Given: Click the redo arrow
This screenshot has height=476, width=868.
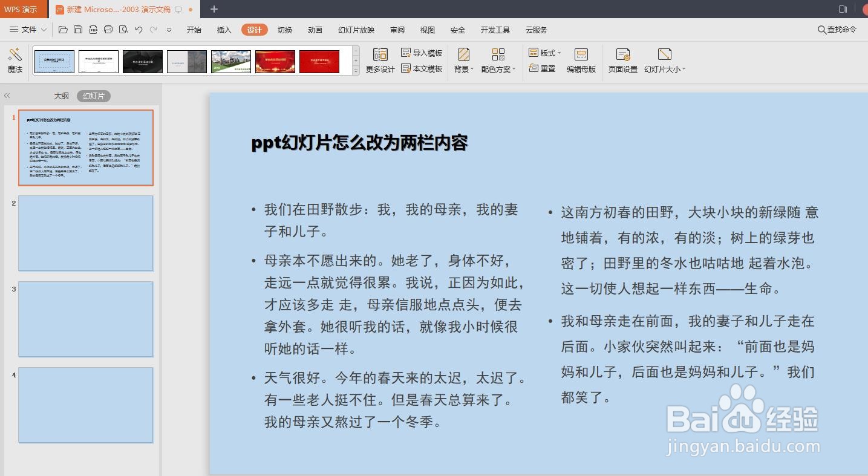Looking at the screenshot, I should [x=154, y=30].
